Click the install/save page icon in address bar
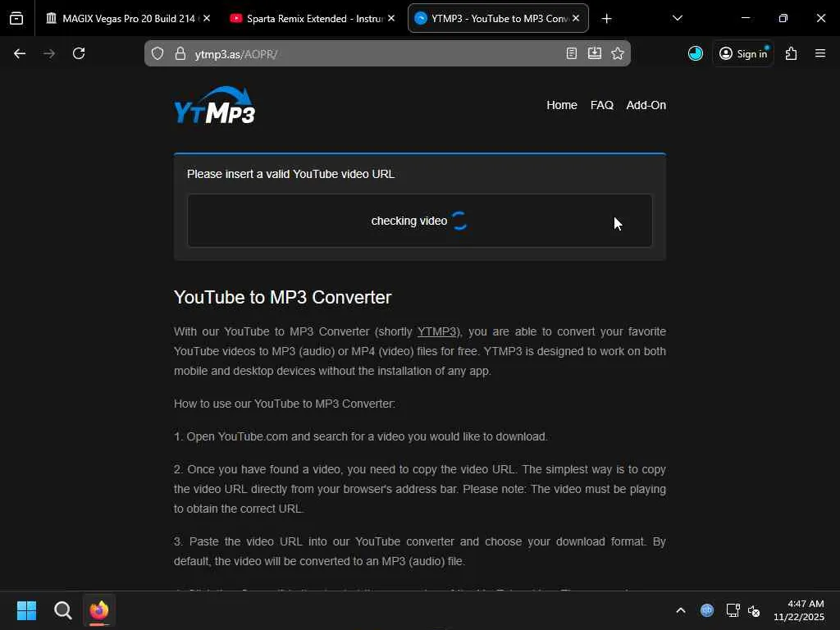Screen dimensions: 840x630 [595, 53]
